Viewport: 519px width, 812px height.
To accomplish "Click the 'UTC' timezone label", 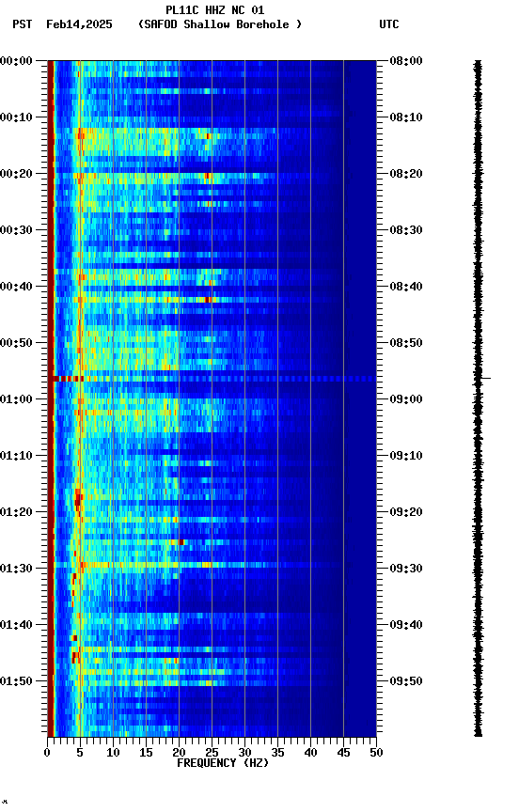I will coord(389,24).
